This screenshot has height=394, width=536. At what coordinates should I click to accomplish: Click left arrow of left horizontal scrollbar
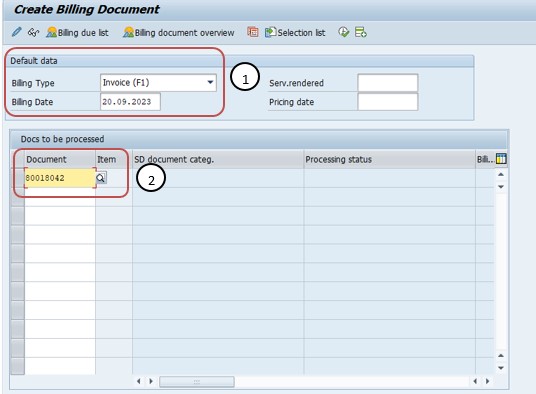click(x=138, y=381)
